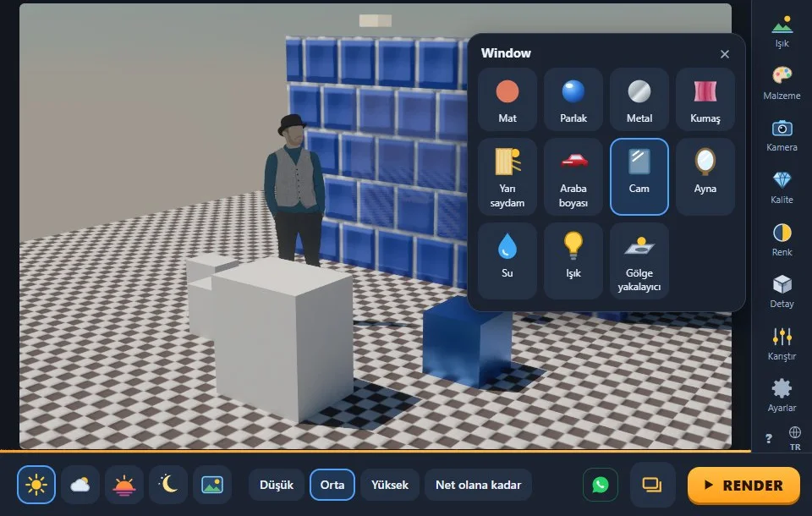Click the question mark help icon

(769, 439)
